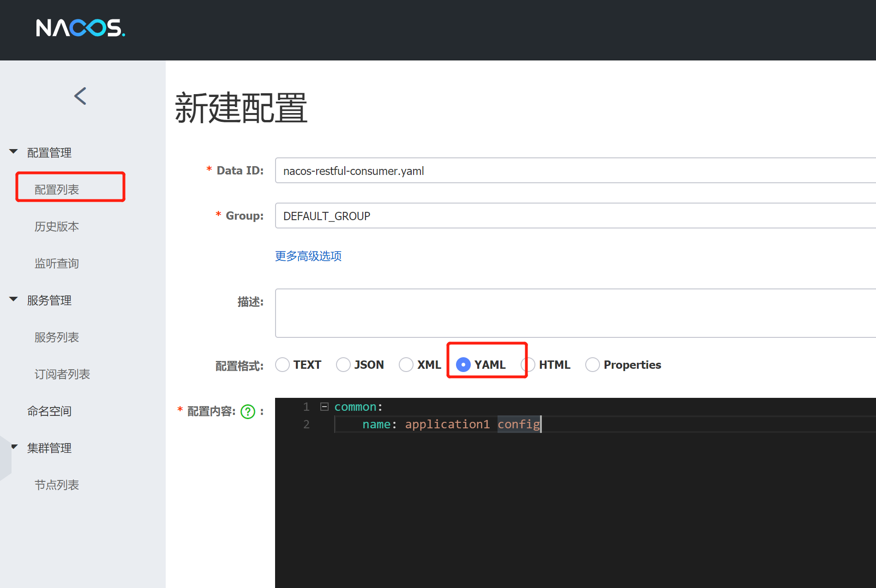Select the YAML format radio button
Image resolution: width=876 pixels, height=588 pixels.
pos(463,365)
